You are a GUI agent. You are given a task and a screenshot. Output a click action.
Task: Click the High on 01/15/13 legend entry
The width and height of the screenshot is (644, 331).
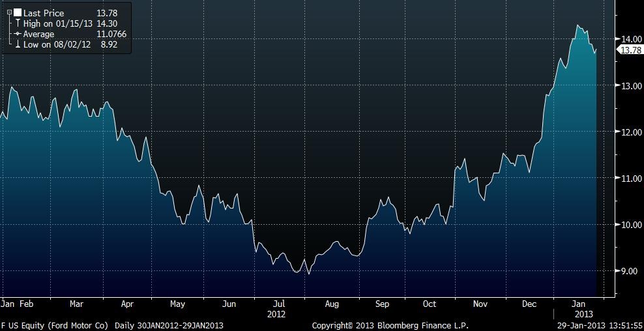[x=59, y=23]
